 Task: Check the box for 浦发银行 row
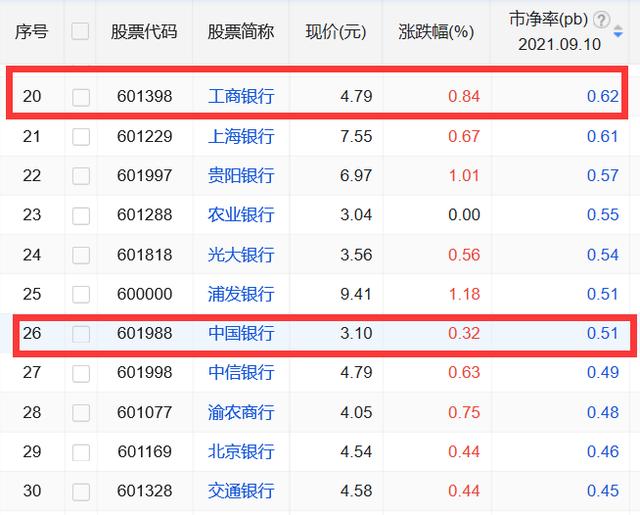coord(81,294)
